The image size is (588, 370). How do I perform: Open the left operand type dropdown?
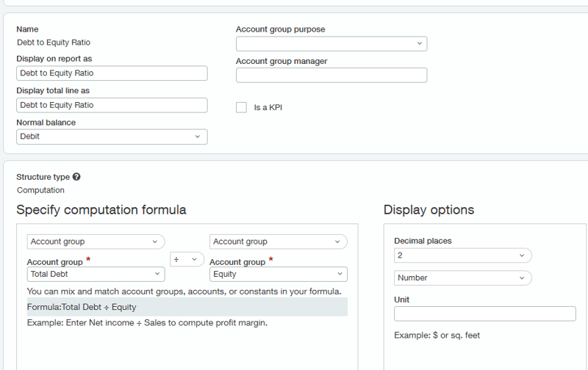(96, 242)
